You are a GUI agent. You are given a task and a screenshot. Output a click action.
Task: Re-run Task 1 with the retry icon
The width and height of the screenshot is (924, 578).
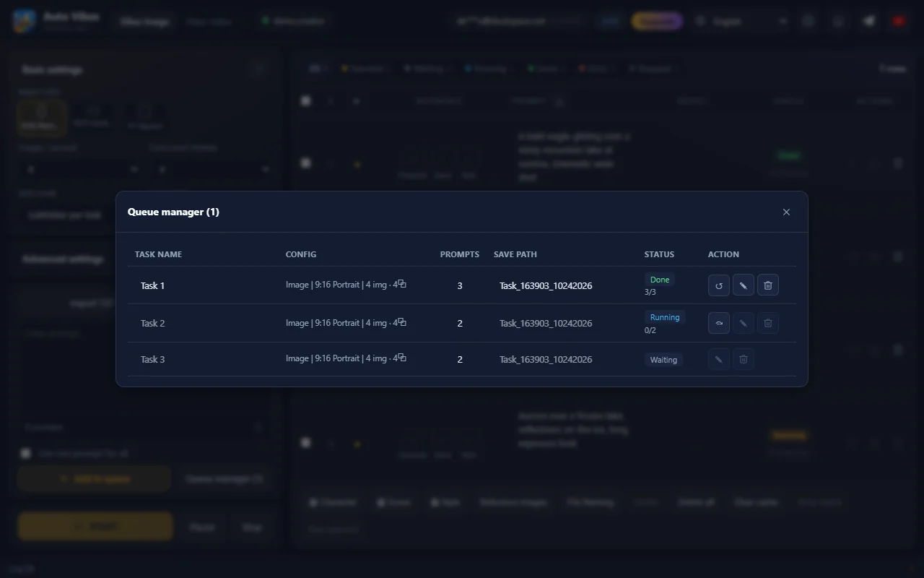[x=719, y=285]
